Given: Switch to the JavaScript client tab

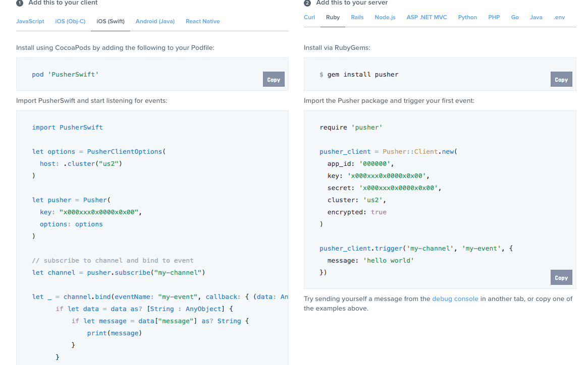Looking at the screenshot, I should [30, 21].
